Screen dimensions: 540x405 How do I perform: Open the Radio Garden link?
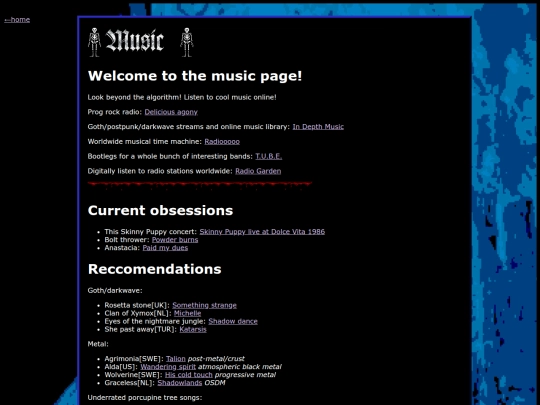[x=258, y=171]
